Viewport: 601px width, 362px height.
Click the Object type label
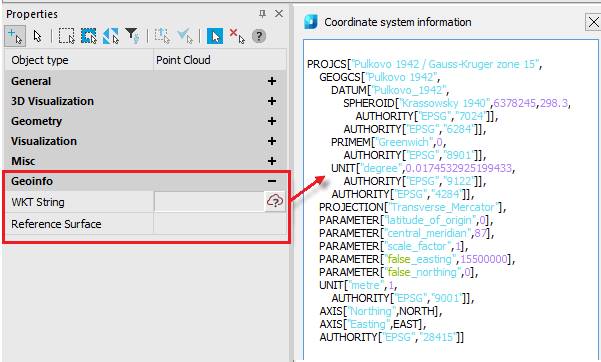tap(40, 60)
